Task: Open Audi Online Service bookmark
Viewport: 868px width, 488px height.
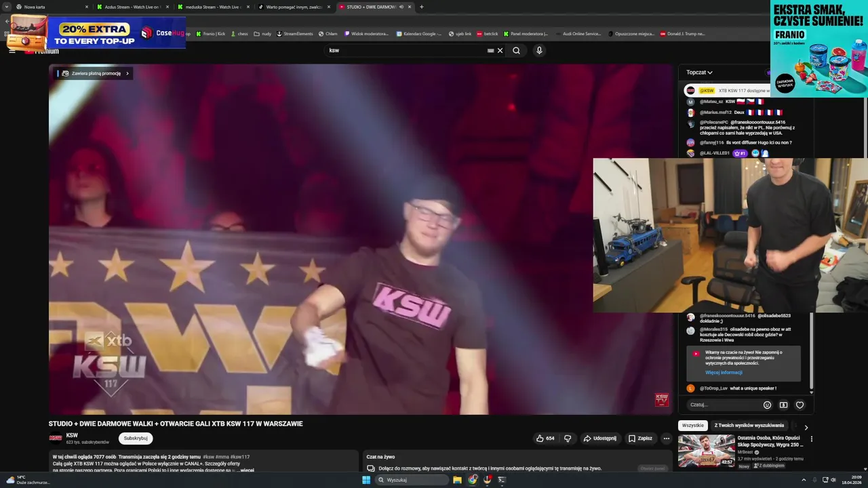Action: pyautogui.click(x=578, y=33)
